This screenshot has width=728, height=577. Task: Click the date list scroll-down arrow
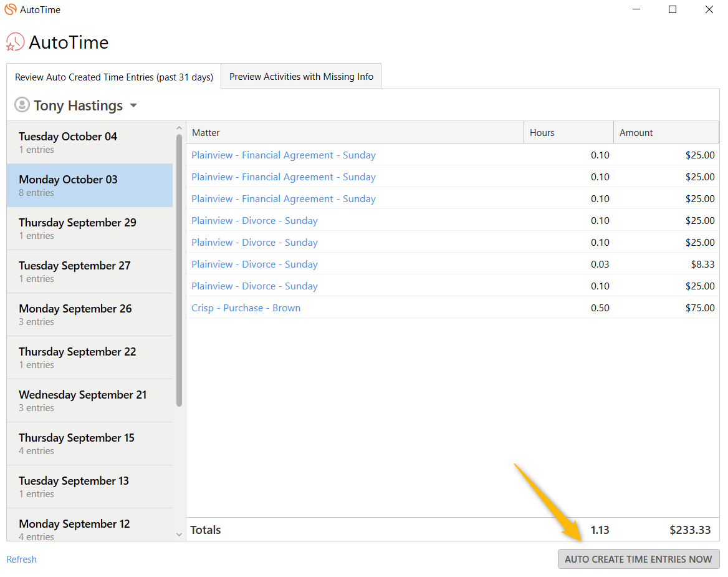pos(180,535)
